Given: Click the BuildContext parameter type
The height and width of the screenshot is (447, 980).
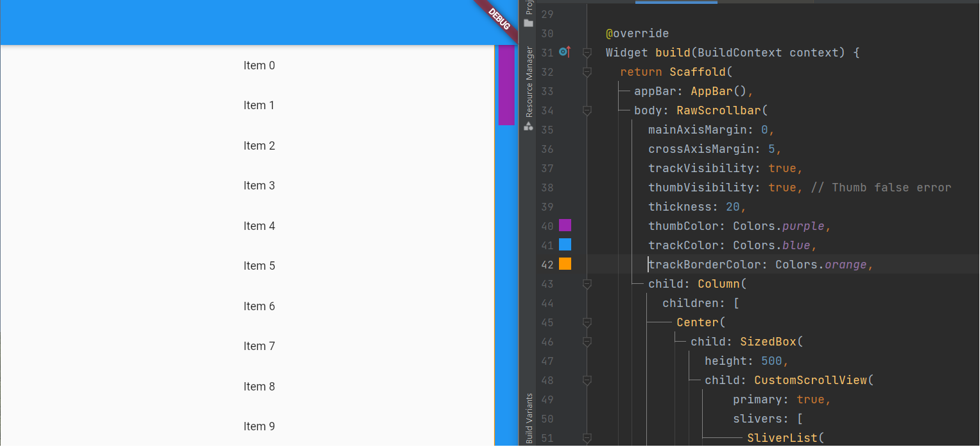Looking at the screenshot, I should coord(740,53).
